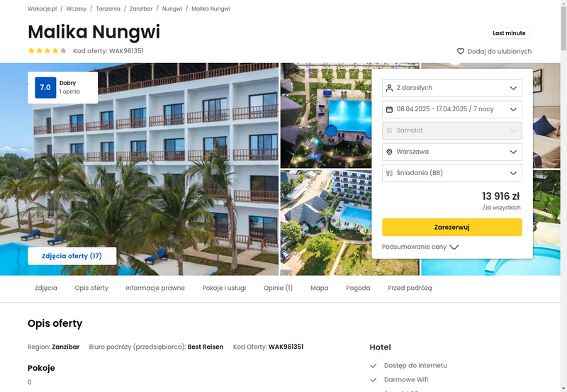Click the blue 7.0 rating badge
Viewport: 567px width, 392px height.
pos(45,87)
